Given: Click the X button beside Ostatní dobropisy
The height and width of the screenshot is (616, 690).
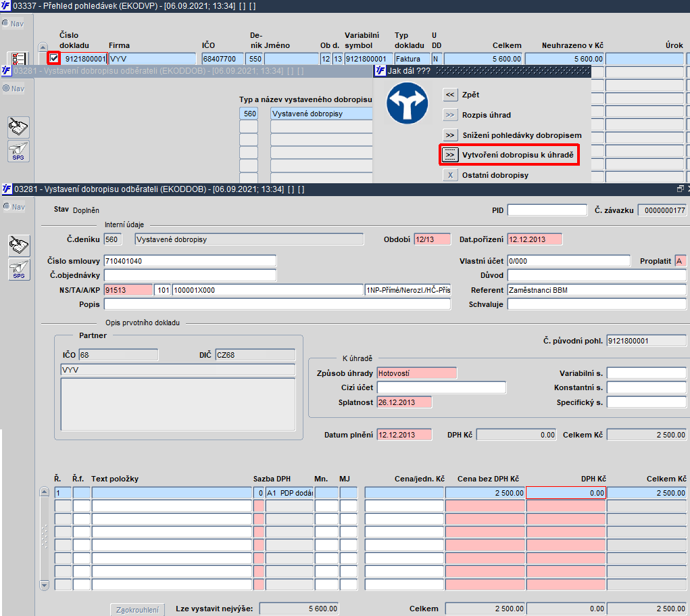Looking at the screenshot, I should click(x=449, y=175).
